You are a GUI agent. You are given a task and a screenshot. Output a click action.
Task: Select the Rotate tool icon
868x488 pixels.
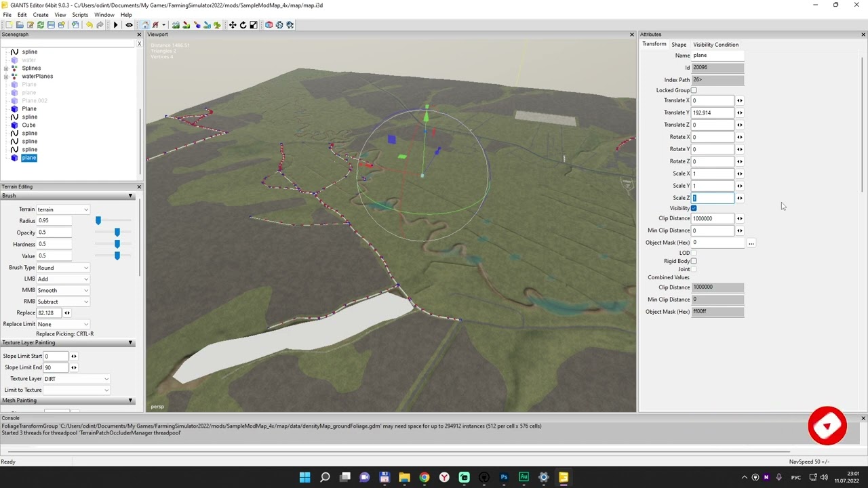243,25
